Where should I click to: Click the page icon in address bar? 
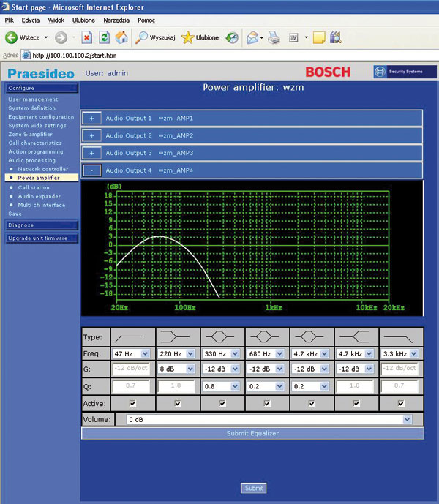click(x=26, y=56)
